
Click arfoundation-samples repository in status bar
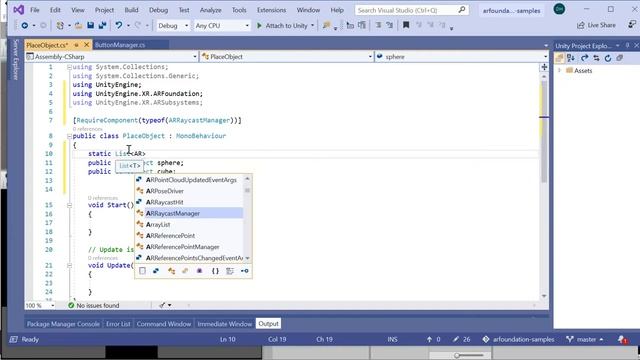coord(518,339)
